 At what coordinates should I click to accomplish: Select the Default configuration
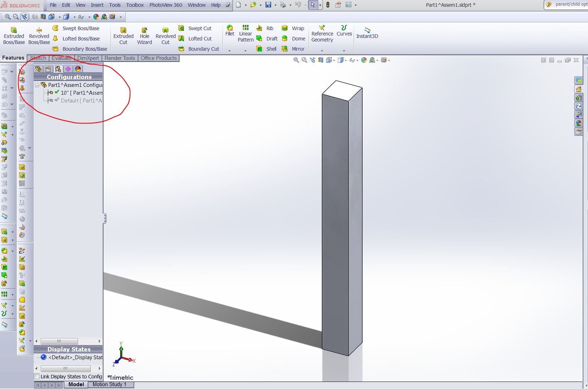pyautogui.click(x=75, y=101)
